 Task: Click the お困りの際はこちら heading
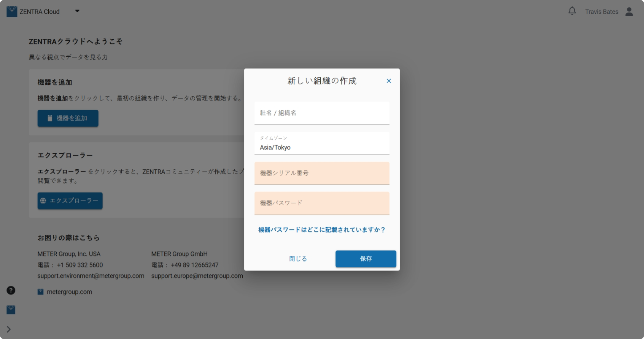[x=68, y=238]
